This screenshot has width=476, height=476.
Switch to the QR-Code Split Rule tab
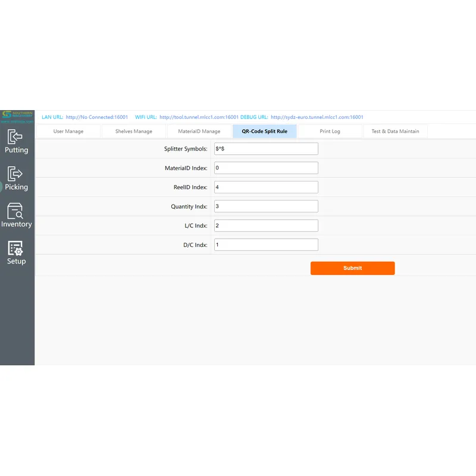(264, 131)
